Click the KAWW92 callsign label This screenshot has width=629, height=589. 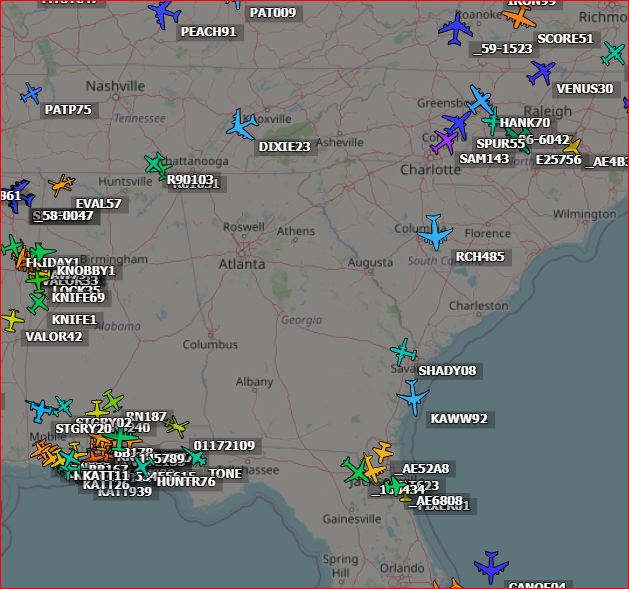coord(459,419)
